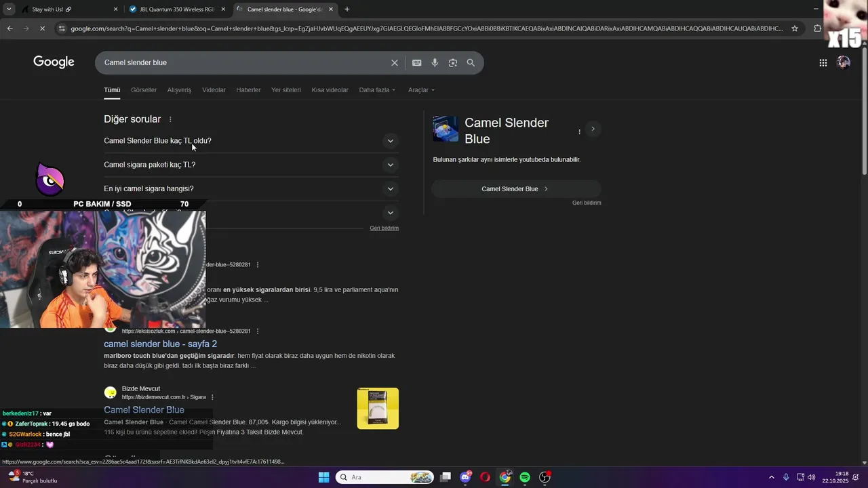Switch to the Görseller tab
Viewport: 868px width, 488px height.
point(144,89)
